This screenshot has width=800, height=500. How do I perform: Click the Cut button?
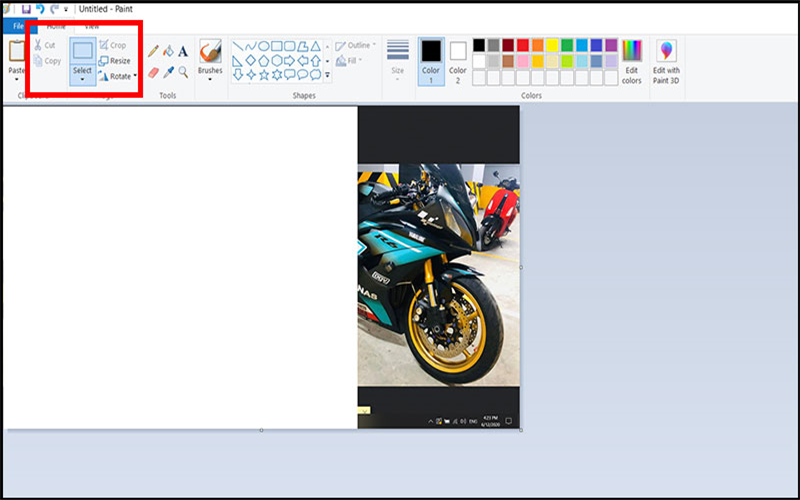(x=44, y=45)
